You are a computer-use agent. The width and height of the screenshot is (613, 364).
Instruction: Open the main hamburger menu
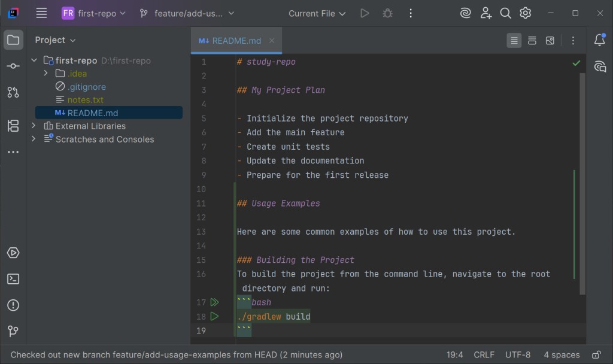pos(41,13)
